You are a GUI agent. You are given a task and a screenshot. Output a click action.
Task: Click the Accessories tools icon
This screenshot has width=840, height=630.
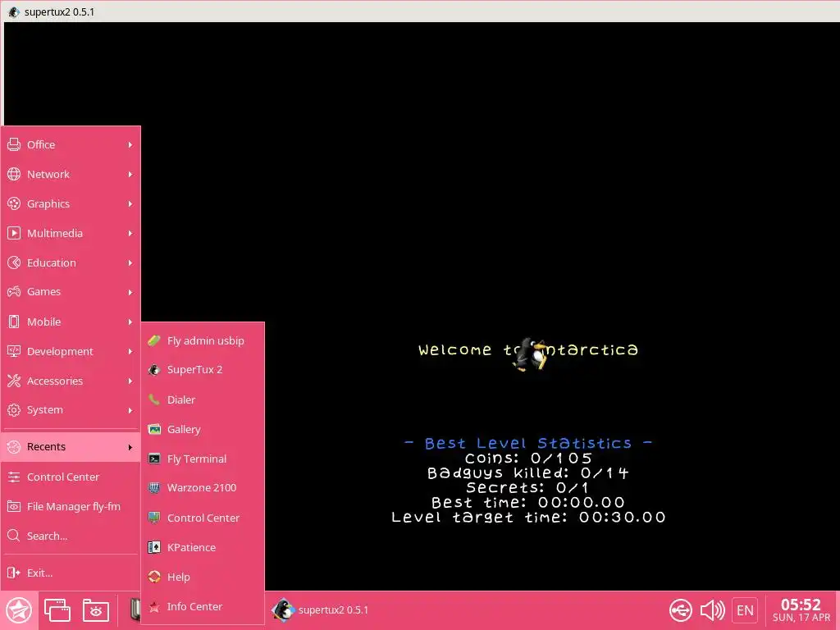click(14, 381)
